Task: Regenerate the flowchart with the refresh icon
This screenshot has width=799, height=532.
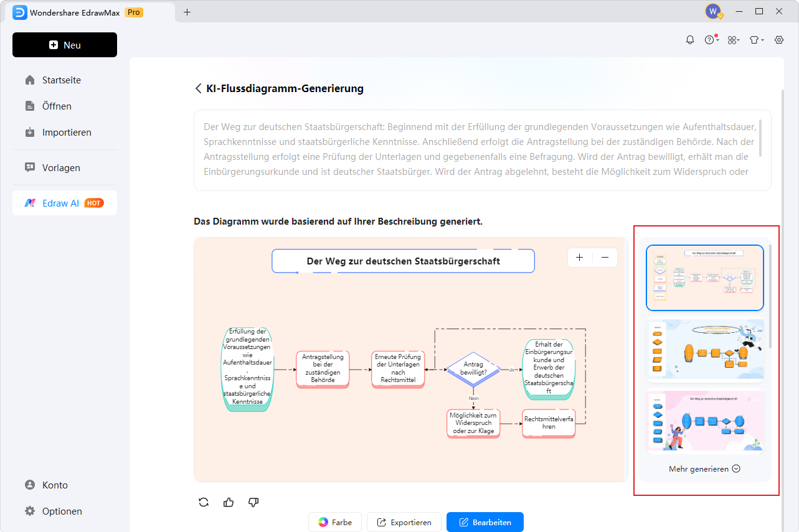Action: (203, 502)
